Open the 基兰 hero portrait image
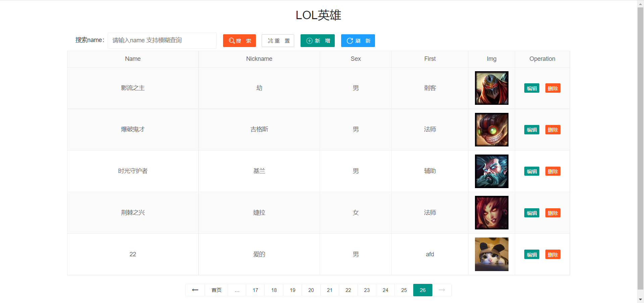Screen dimensions: 644x303 (492, 171)
